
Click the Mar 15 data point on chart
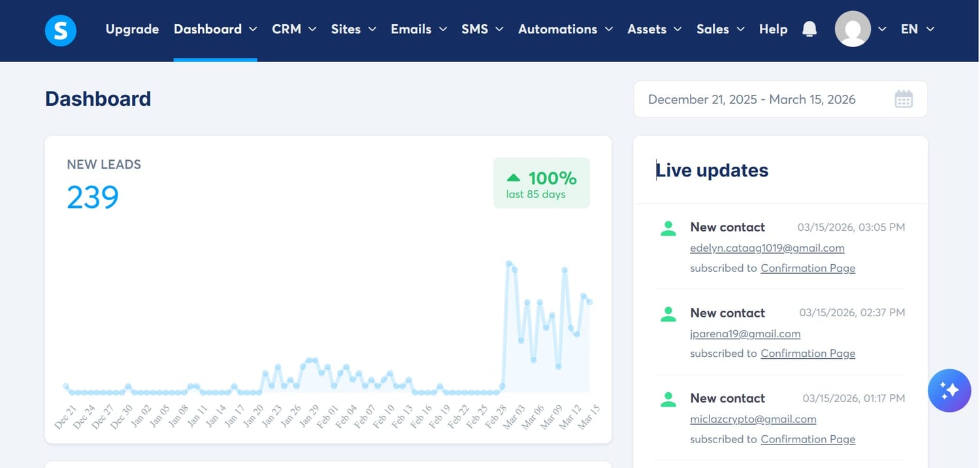click(589, 302)
